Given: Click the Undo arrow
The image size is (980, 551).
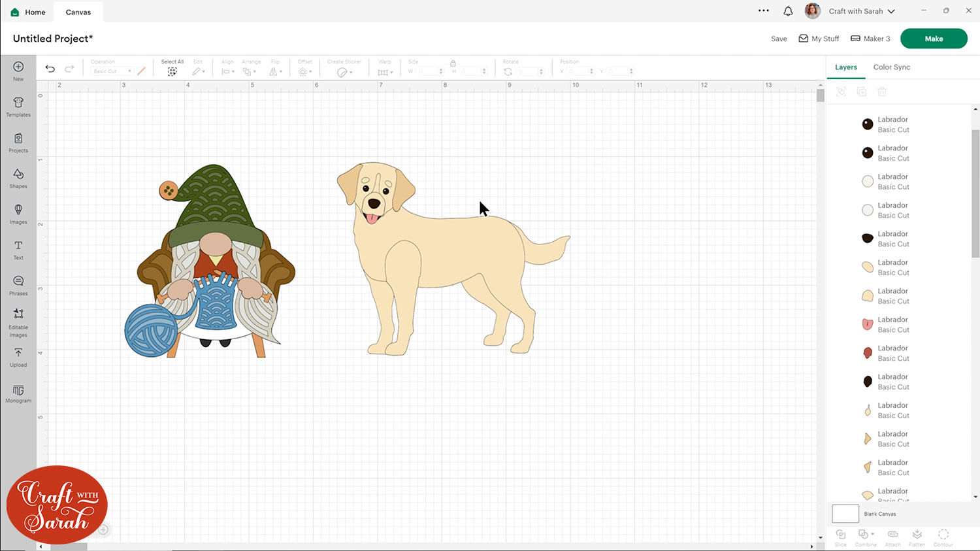Looking at the screenshot, I should (50, 69).
